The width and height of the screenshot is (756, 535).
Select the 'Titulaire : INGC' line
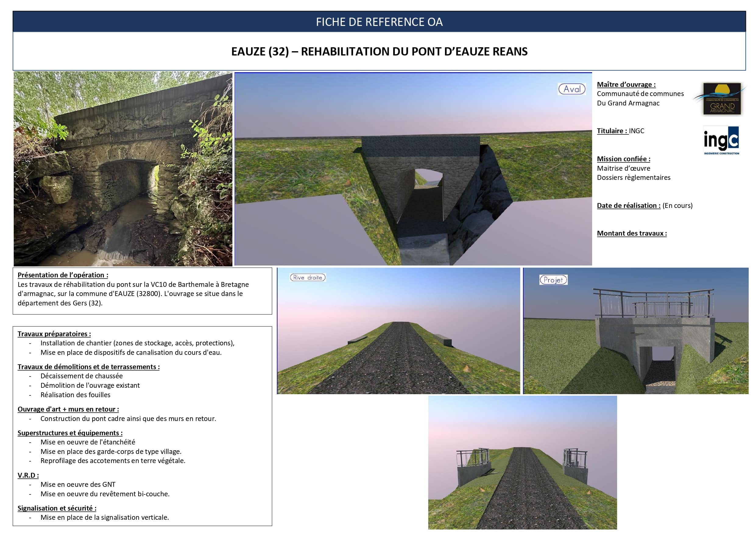[x=621, y=131]
